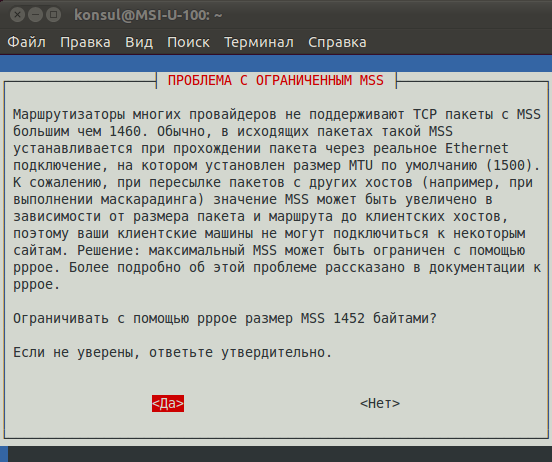The height and width of the screenshot is (462, 552).
Task: Click the word Маршрутизаторы in the first line
Action: click(69, 114)
